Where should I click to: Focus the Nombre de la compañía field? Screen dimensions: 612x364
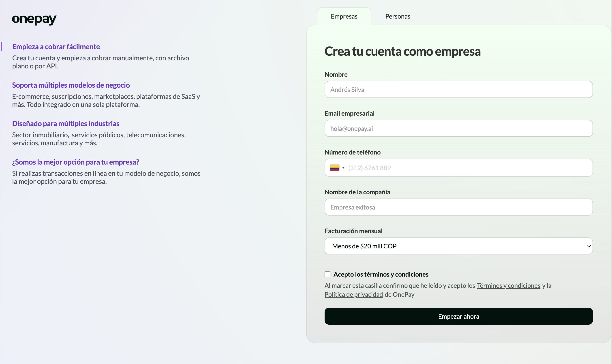[459, 207]
